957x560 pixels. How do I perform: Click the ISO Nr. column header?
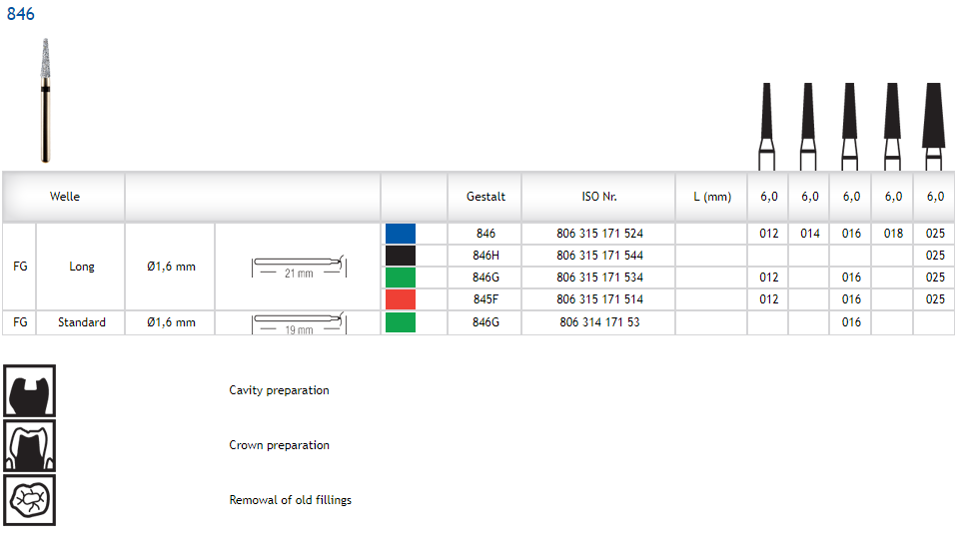(x=598, y=197)
